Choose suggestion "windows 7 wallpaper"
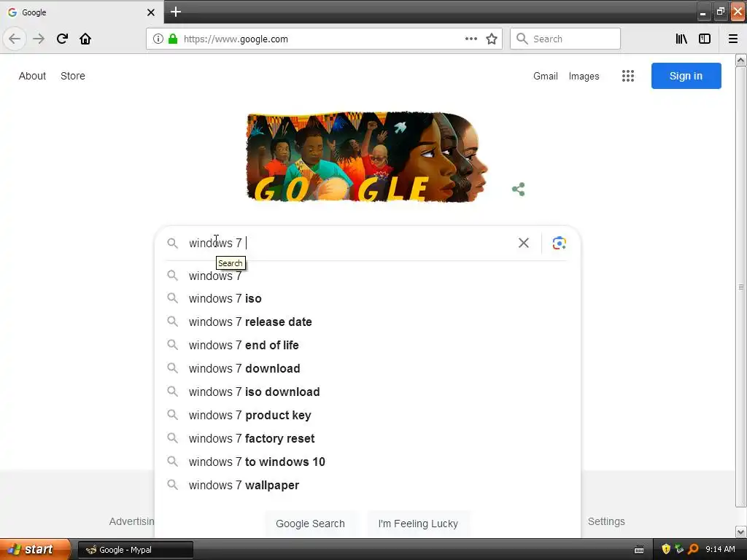 click(368, 485)
